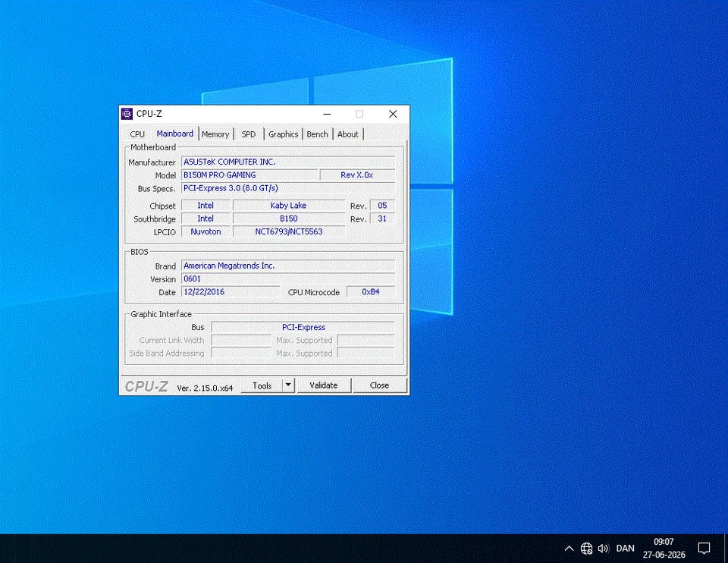This screenshot has height=563, width=728.
Task: Click the empty Current Link Width field
Action: coord(241,340)
